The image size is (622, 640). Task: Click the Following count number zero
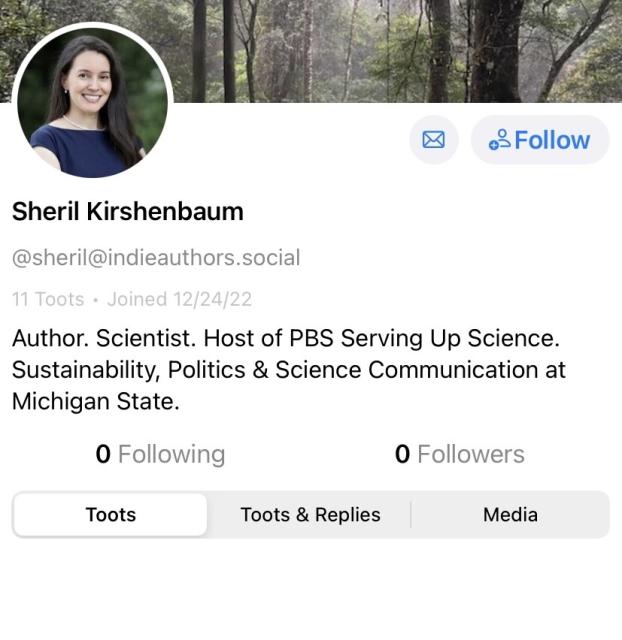pyautogui.click(x=103, y=454)
